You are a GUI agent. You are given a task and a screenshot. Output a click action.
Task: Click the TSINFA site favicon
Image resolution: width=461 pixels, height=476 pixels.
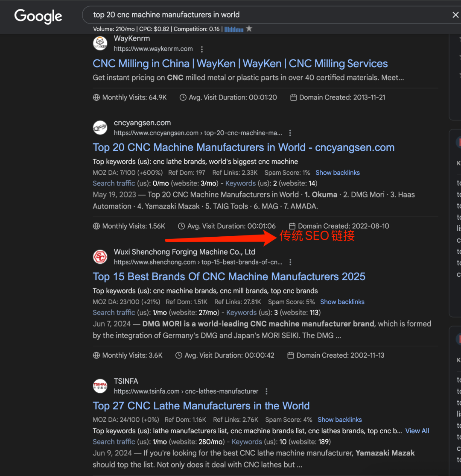[x=100, y=386]
